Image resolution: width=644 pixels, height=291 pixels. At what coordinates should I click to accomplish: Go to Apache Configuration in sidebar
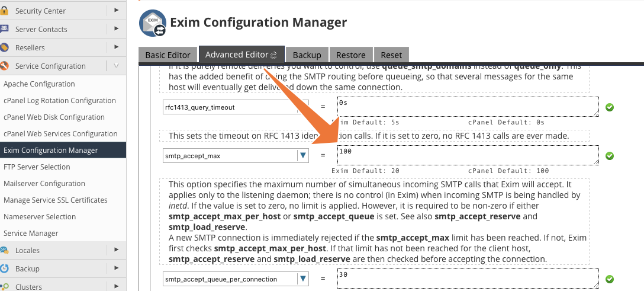pos(39,84)
